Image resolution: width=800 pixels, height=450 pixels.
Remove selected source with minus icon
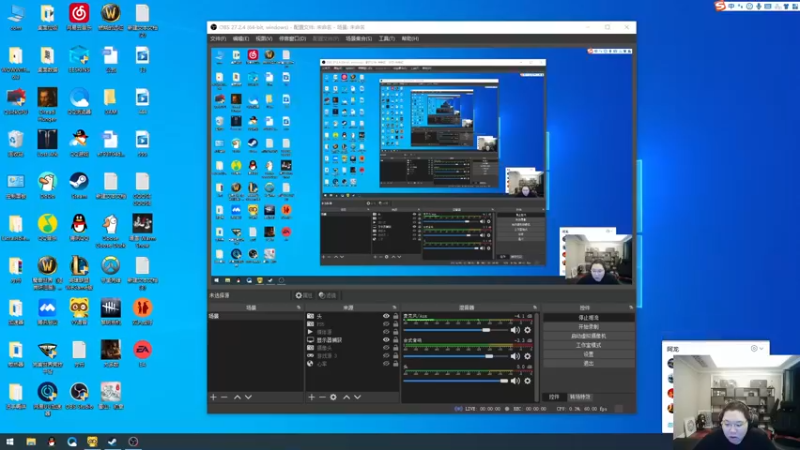click(x=322, y=397)
